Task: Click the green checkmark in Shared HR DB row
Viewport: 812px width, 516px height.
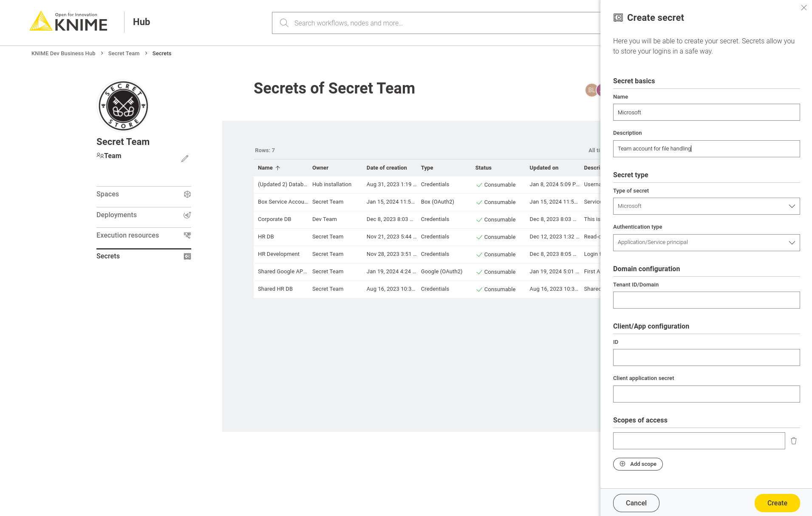Action: click(479, 289)
